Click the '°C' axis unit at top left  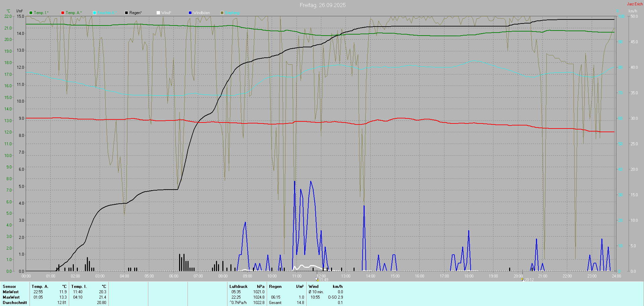click(x=8, y=11)
